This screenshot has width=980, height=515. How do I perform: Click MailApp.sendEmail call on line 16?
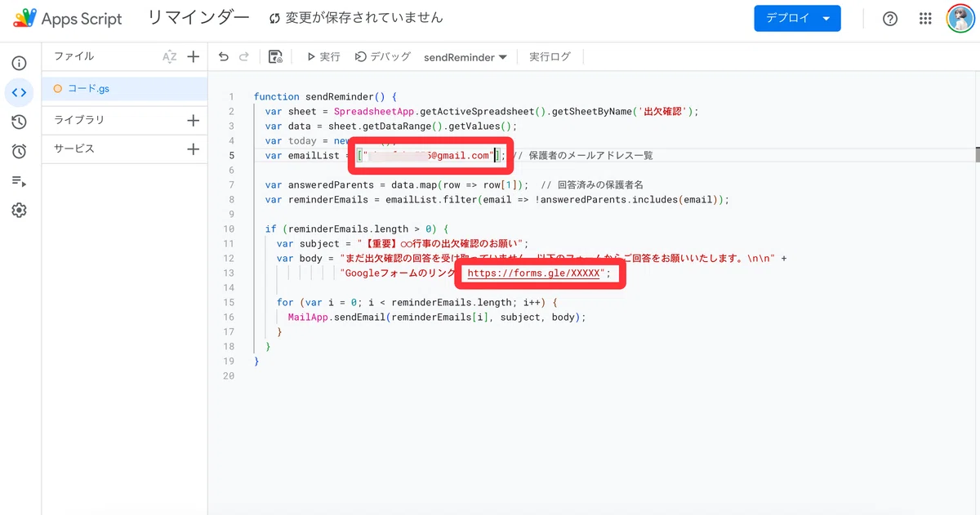click(437, 317)
